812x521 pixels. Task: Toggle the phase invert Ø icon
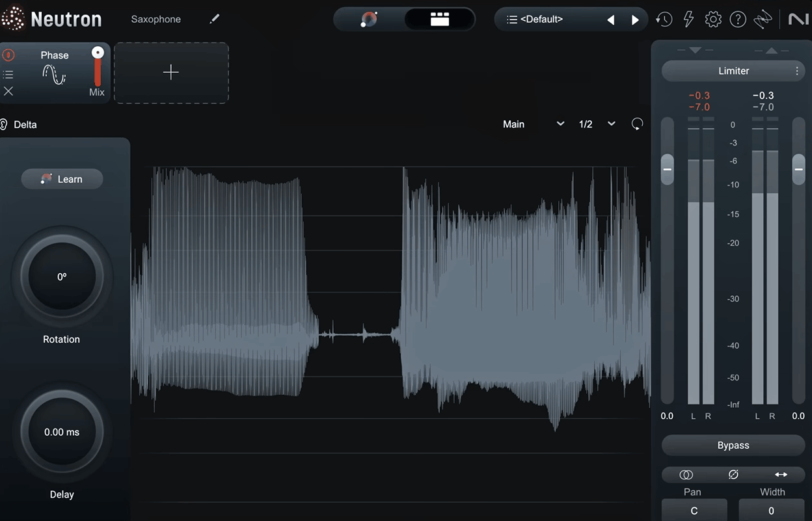pyautogui.click(x=733, y=475)
